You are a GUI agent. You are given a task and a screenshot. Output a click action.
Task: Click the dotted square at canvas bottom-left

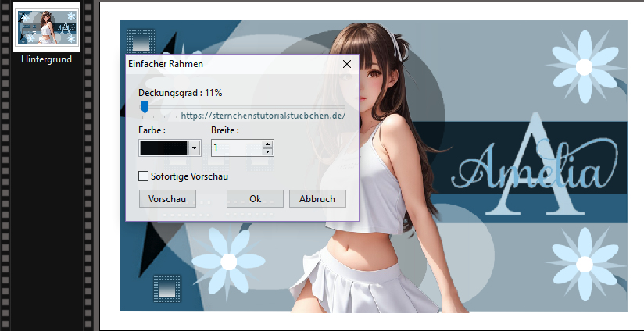(167, 288)
